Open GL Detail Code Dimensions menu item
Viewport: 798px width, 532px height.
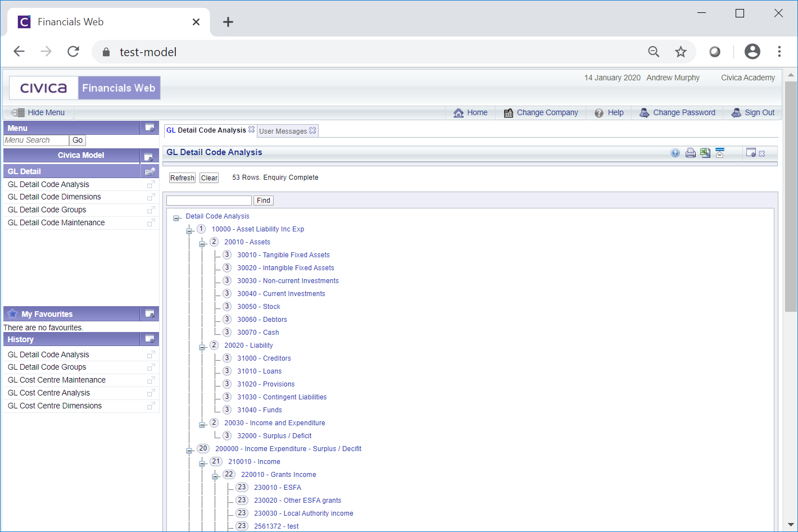pyautogui.click(x=55, y=197)
